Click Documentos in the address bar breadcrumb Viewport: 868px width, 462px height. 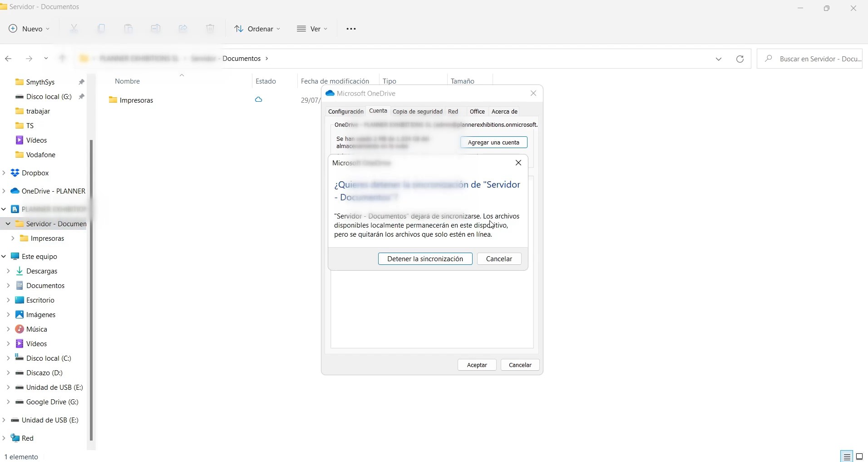tap(242, 59)
